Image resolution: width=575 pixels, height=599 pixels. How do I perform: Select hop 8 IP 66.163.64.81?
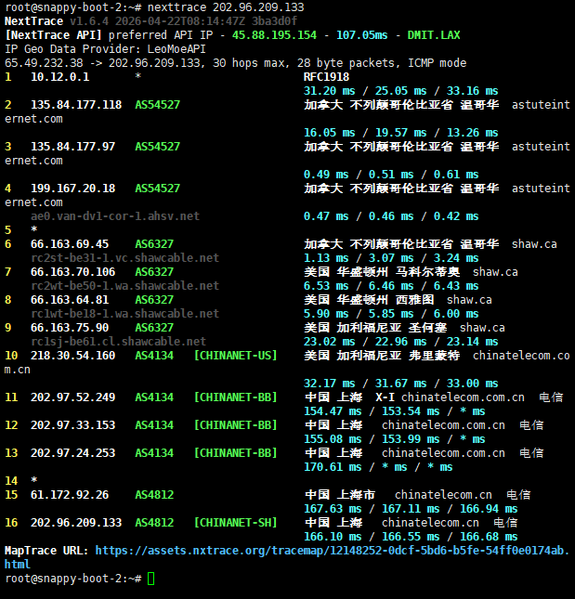70,300
